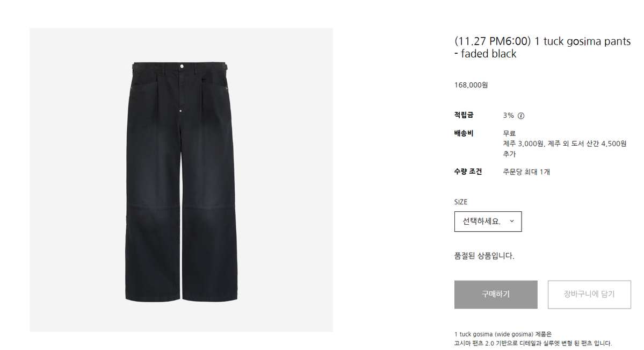Click the chevron arrow in size selector
Screen dimensions: 644x350
[512, 222]
